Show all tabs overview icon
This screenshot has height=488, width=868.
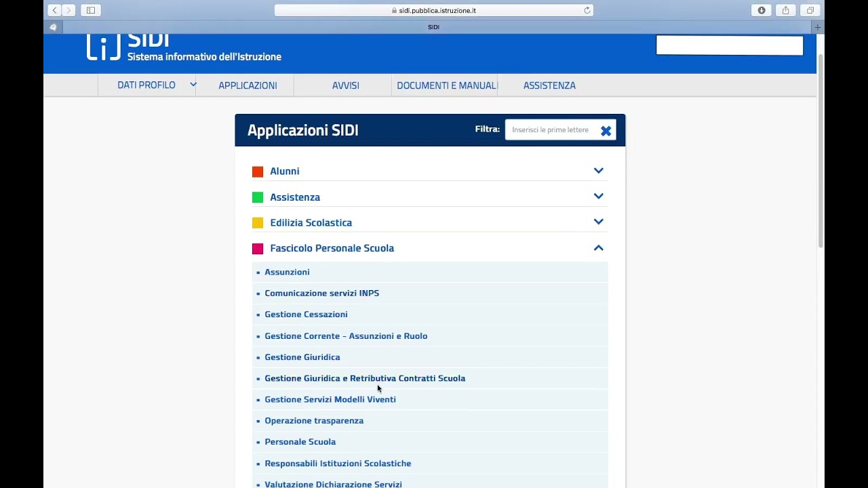point(810,10)
